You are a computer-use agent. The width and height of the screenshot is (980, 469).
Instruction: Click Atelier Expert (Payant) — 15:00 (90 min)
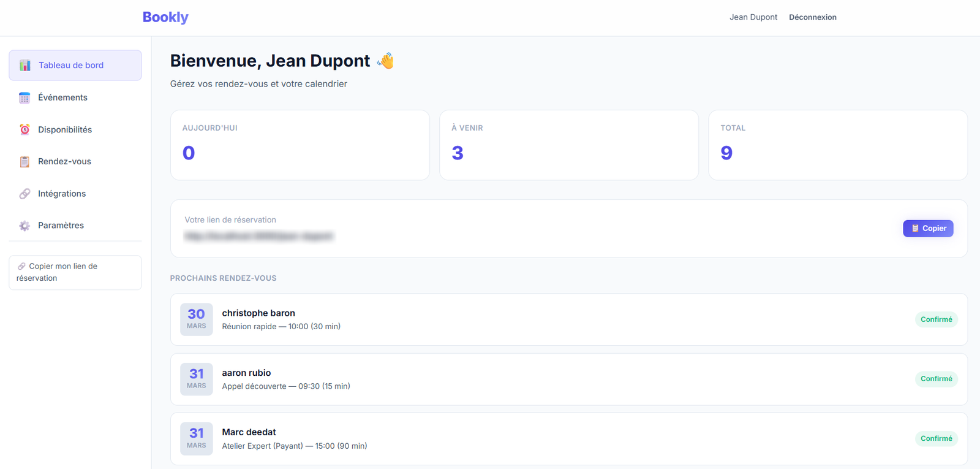tap(295, 446)
